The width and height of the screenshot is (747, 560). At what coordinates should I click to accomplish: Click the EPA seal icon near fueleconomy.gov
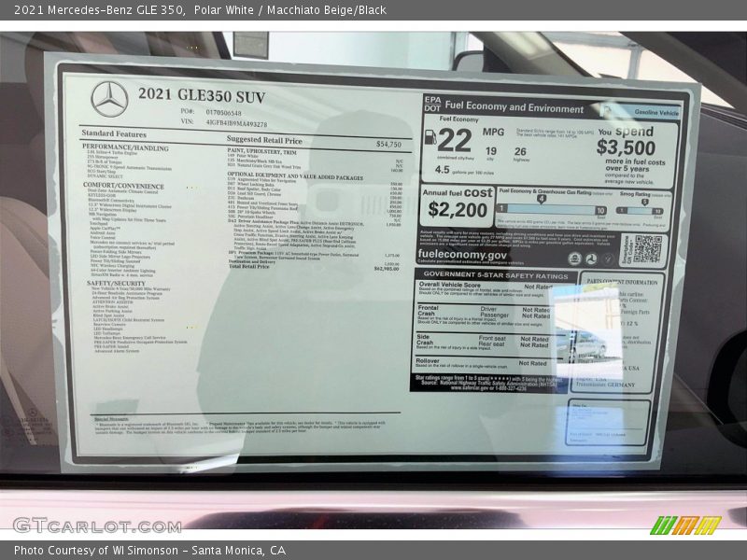coord(574,259)
